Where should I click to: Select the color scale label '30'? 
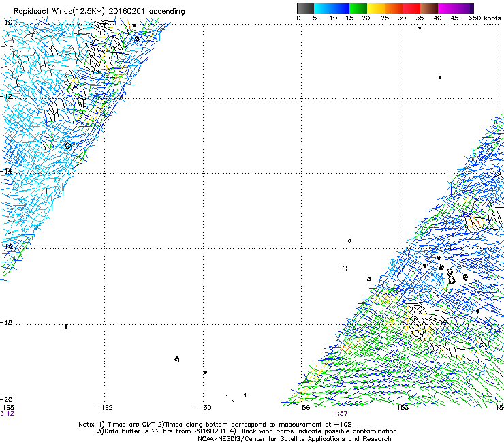[x=402, y=18]
